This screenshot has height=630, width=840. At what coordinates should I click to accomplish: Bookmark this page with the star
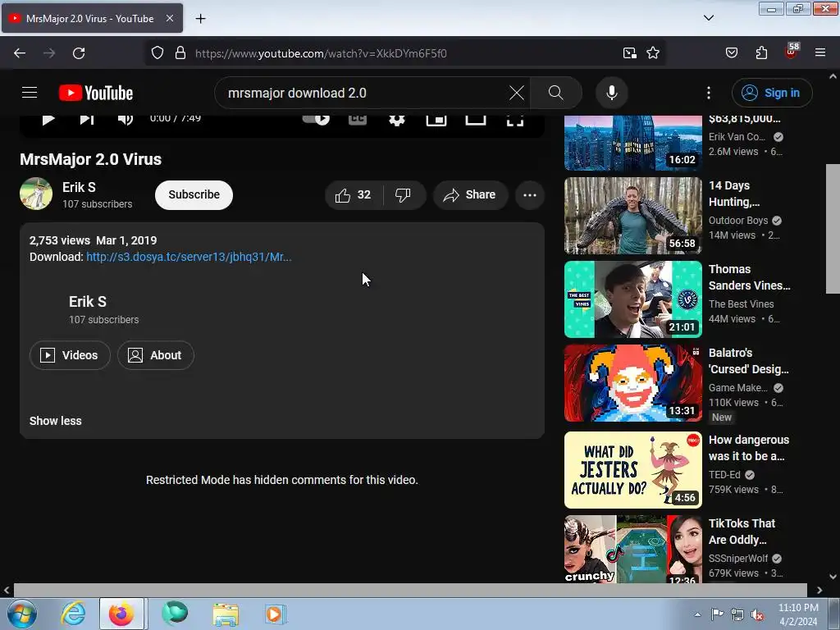(653, 53)
